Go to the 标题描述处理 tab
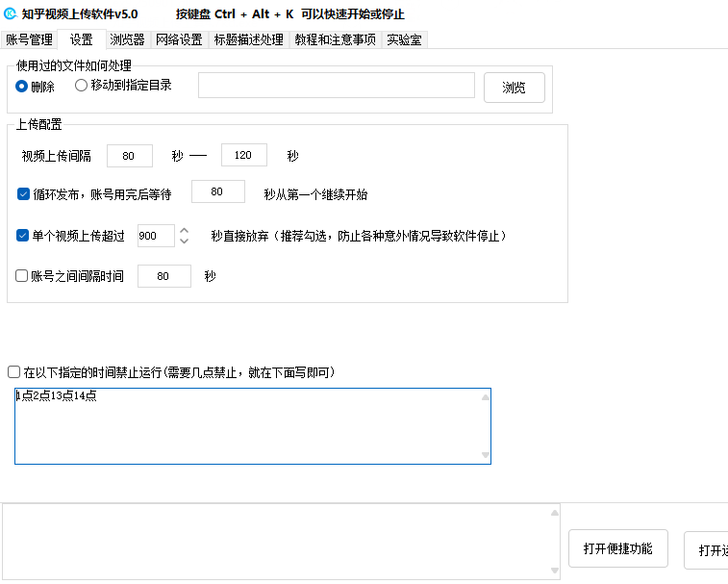728x584 pixels. (x=248, y=39)
